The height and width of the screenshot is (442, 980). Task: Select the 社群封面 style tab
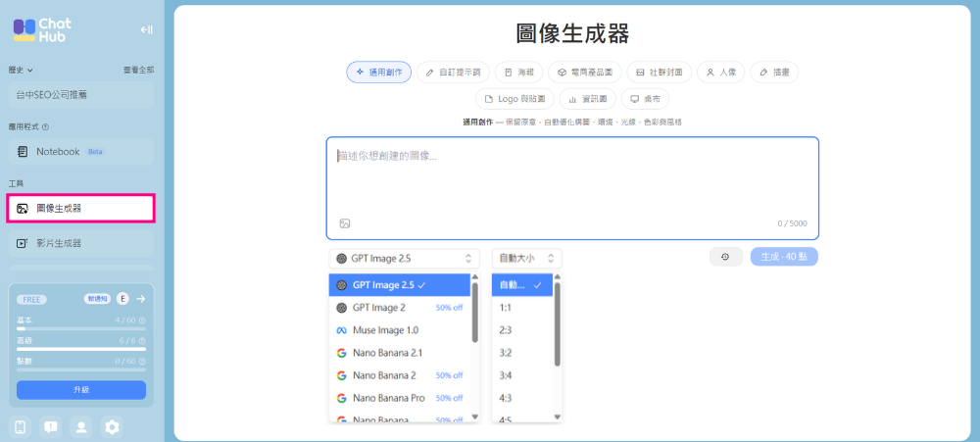tap(659, 72)
